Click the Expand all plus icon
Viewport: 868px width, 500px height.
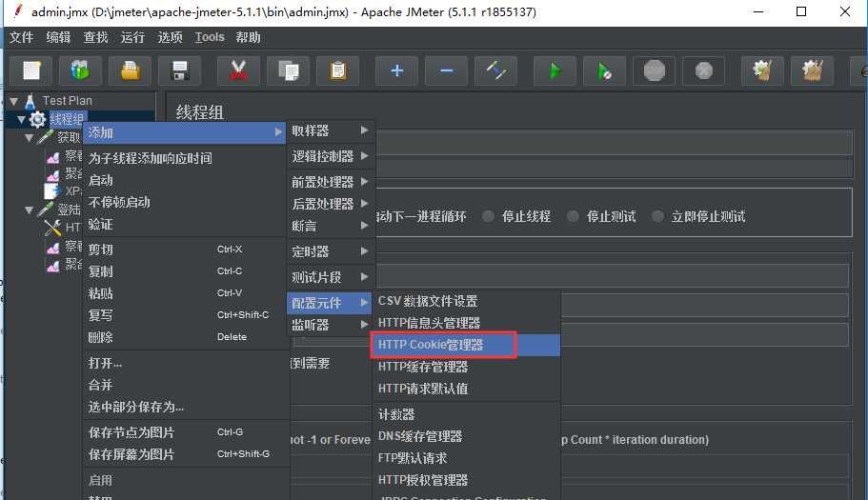(397, 70)
